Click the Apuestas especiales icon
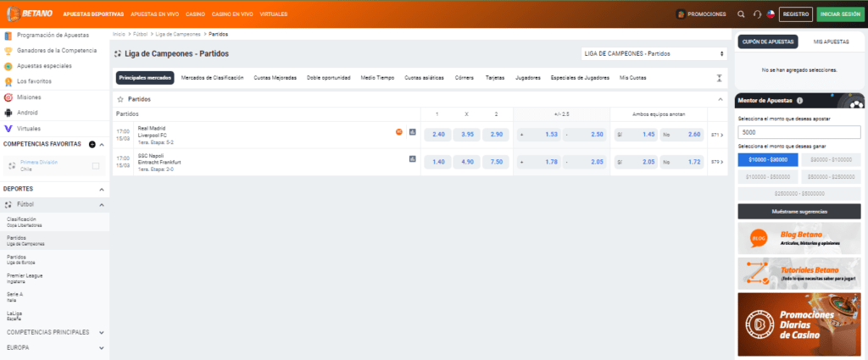 point(8,66)
